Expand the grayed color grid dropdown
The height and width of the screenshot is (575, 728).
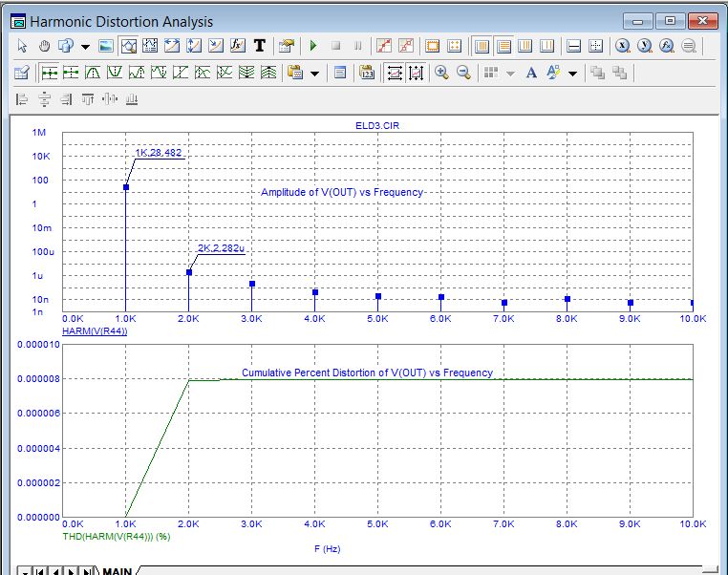(x=510, y=73)
